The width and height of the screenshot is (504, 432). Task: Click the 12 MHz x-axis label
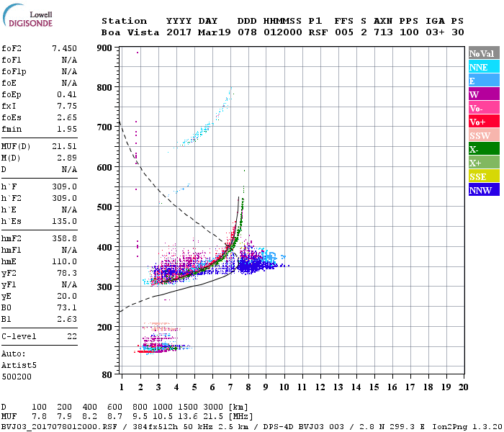pos(320,387)
